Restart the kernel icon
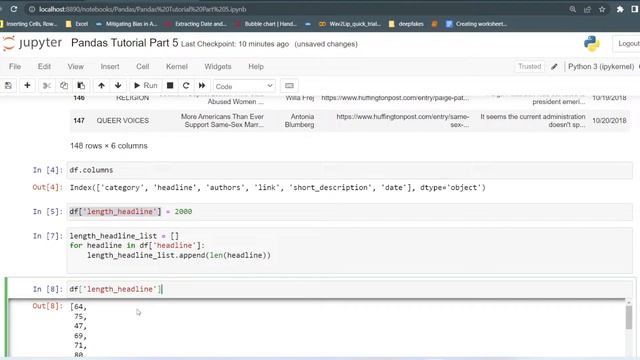 pos(186,86)
